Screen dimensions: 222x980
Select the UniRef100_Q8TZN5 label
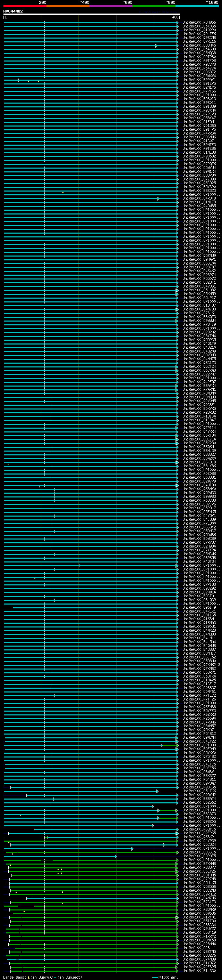pyautogui.click(x=199, y=952)
